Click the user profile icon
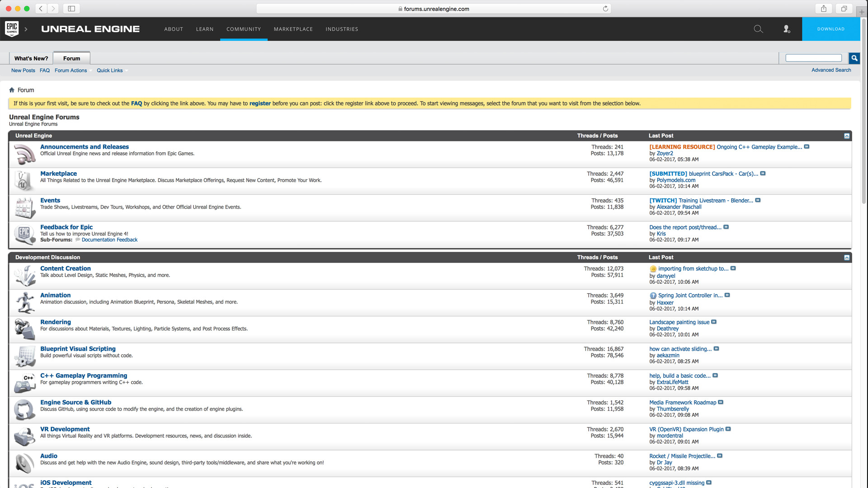This screenshot has width=868, height=488. point(787,28)
